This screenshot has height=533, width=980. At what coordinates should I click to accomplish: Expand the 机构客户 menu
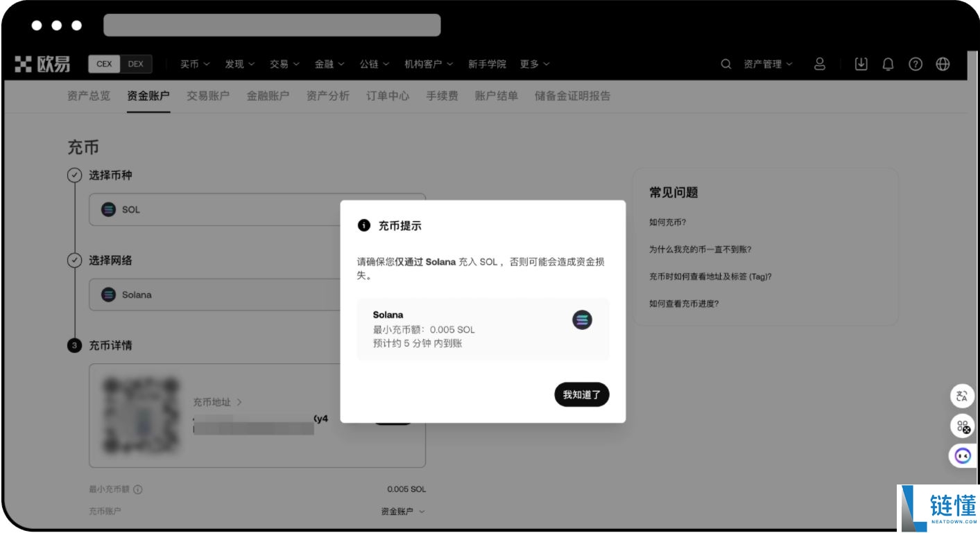[429, 64]
